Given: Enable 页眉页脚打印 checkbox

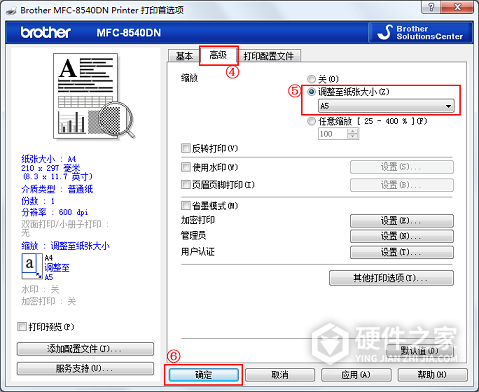Looking at the screenshot, I should click(186, 184).
